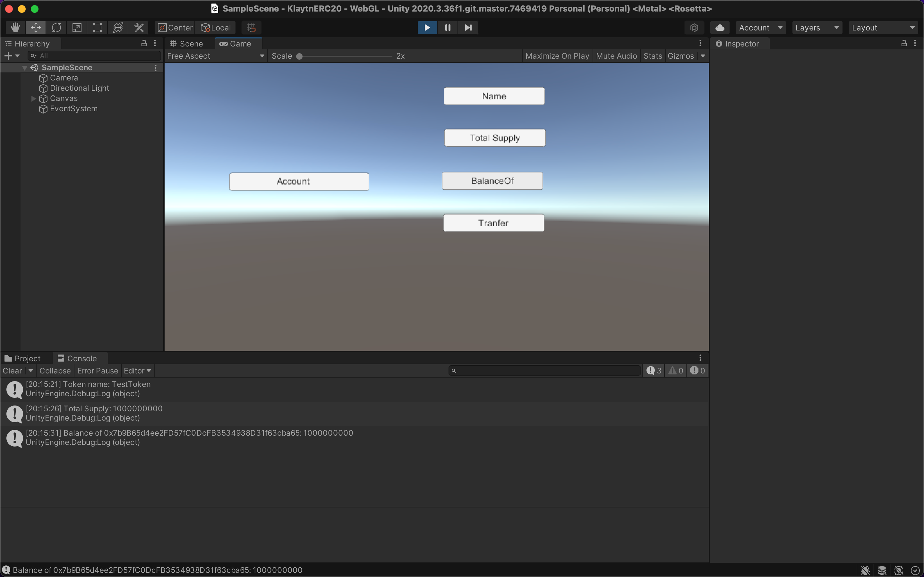
Task: Toggle Maximize On Play
Action: point(557,56)
